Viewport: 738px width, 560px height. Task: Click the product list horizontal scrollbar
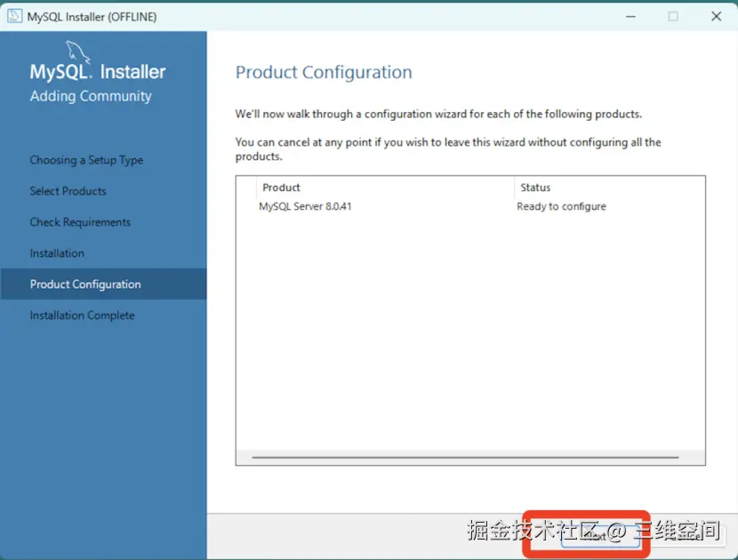tap(465, 457)
